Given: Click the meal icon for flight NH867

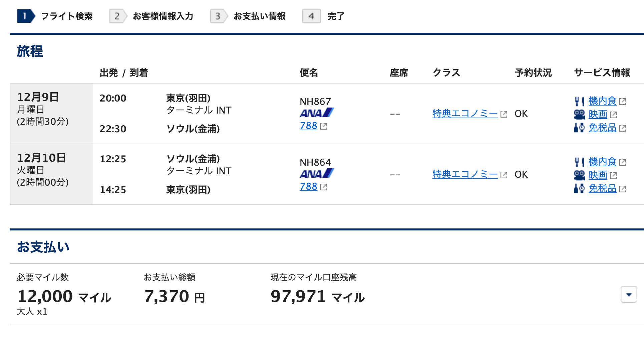Looking at the screenshot, I should click(579, 101).
